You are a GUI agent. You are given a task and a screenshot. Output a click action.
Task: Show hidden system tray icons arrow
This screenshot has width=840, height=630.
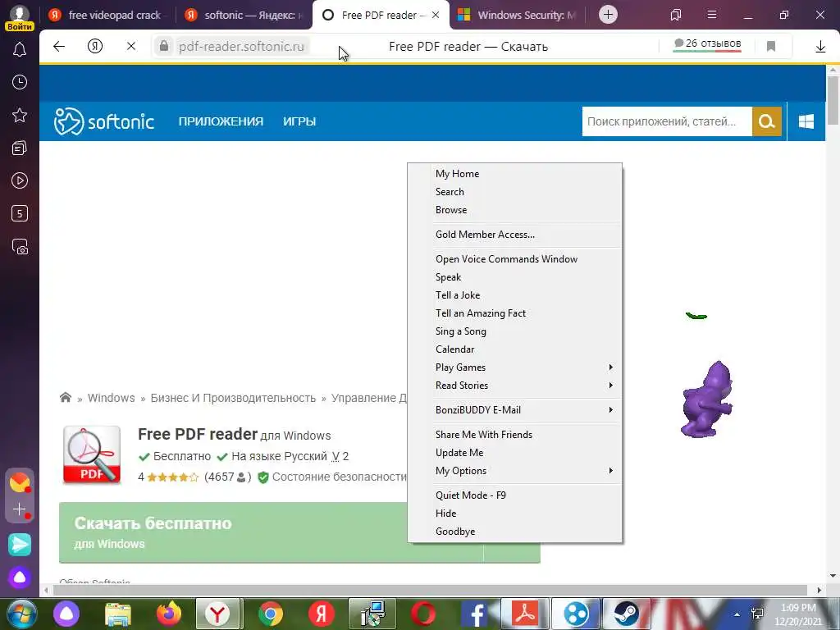click(x=737, y=614)
